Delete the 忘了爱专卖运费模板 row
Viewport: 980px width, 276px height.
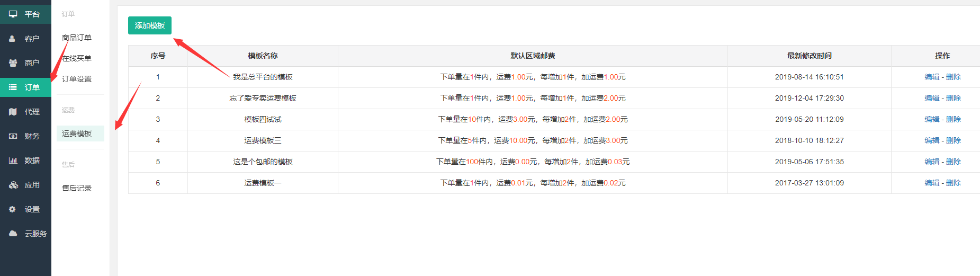tap(954, 98)
